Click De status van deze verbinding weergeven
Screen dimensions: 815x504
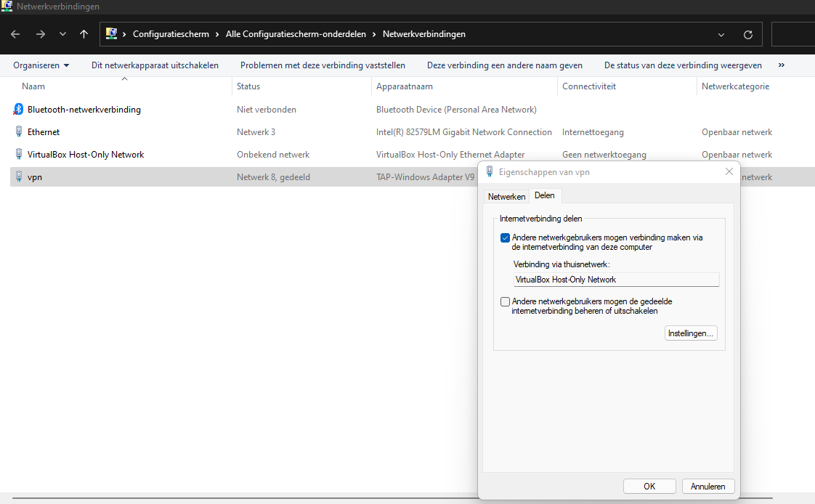(x=683, y=65)
